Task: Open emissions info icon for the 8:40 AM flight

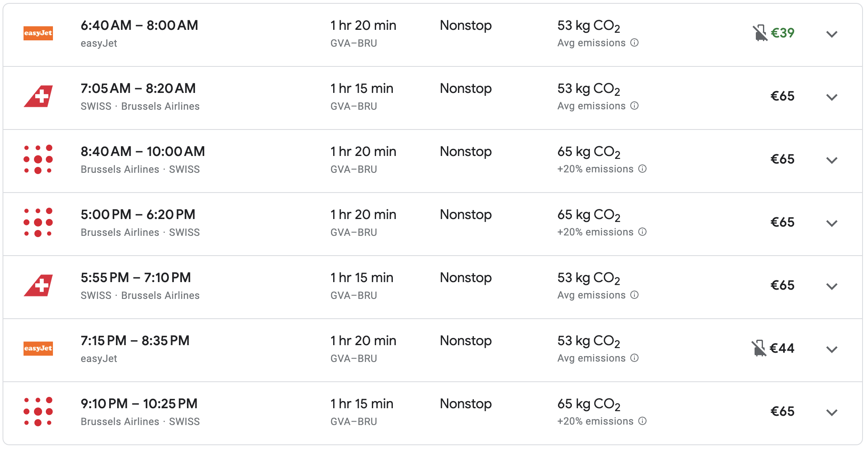Action: click(x=642, y=169)
